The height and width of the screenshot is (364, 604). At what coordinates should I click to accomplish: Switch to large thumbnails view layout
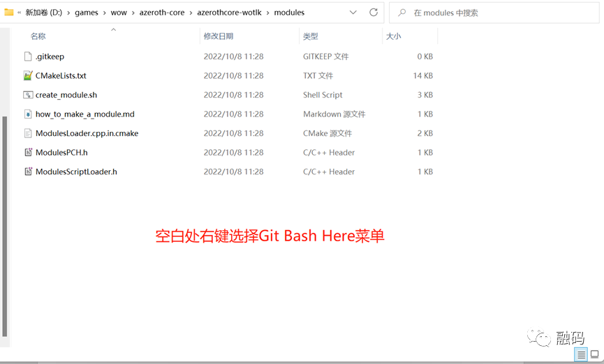tap(594, 355)
